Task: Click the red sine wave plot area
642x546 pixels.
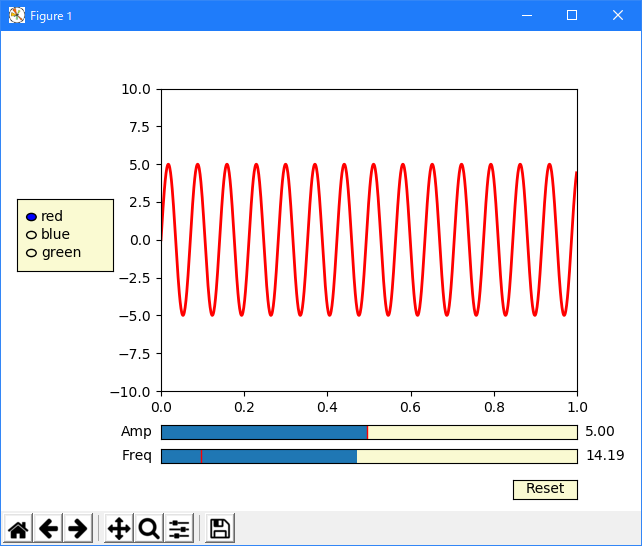Action: (x=369, y=240)
